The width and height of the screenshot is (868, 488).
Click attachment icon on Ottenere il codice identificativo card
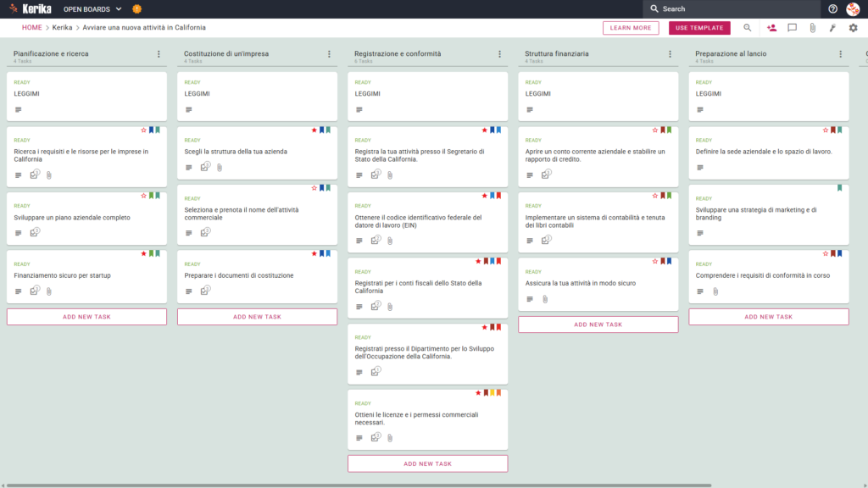click(390, 241)
